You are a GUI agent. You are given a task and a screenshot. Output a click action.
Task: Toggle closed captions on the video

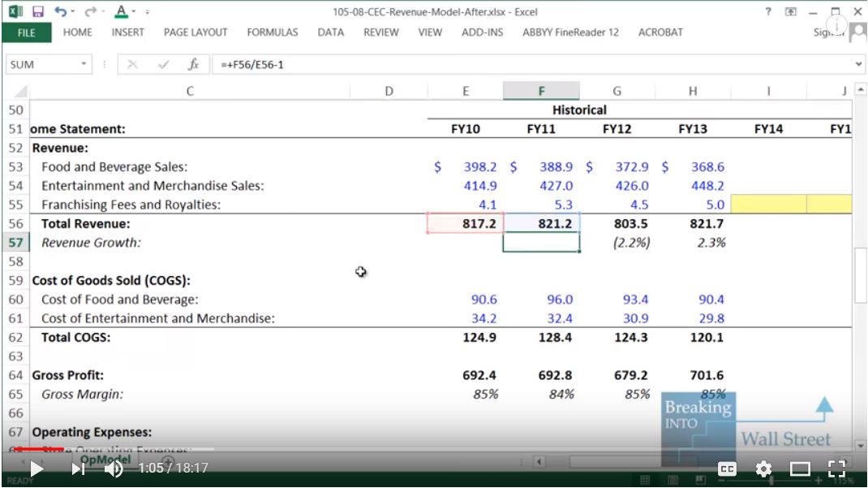click(x=727, y=469)
